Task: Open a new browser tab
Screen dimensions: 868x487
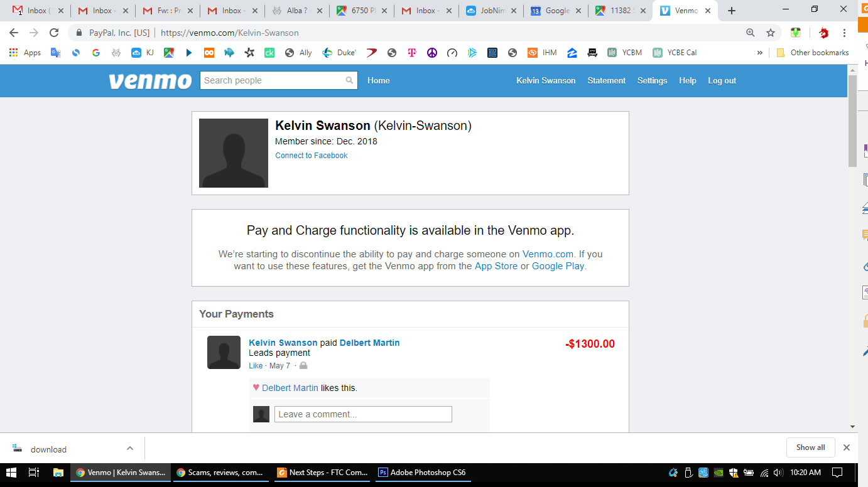Action: [x=731, y=11]
